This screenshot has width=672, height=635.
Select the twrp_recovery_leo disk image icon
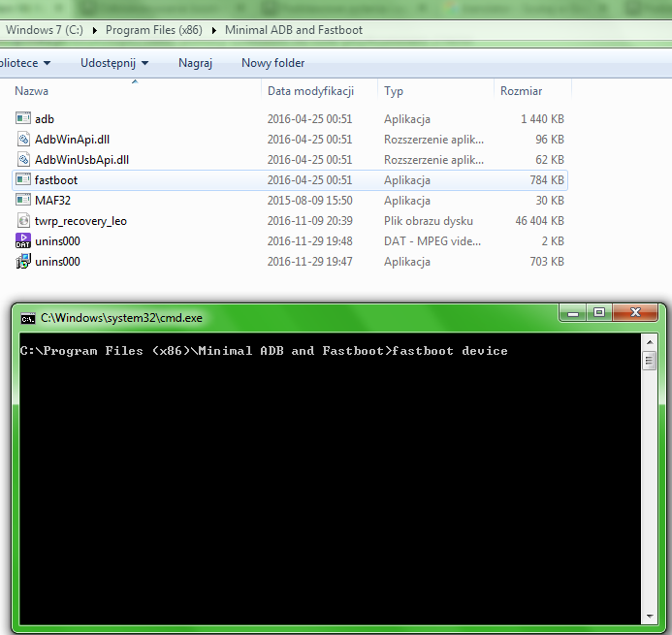point(24,221)
